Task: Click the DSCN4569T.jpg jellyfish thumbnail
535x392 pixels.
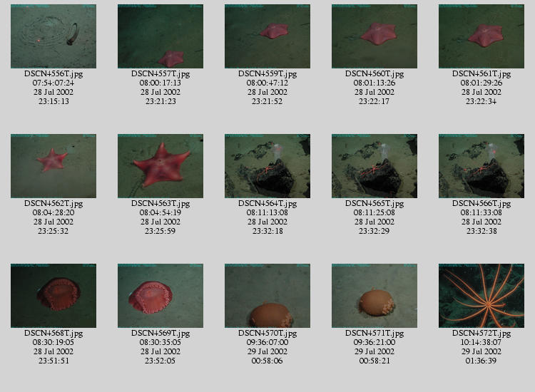Action: (x=160, y=296)
